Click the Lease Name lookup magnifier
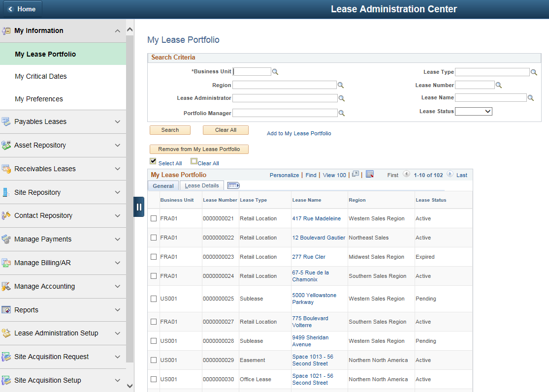The image size is (549, 392). coord(530,97)
